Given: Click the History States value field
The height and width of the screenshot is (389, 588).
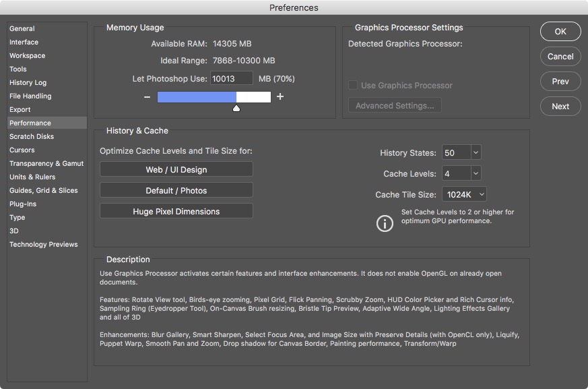Looking at the screenshot, I should [457, 152].
